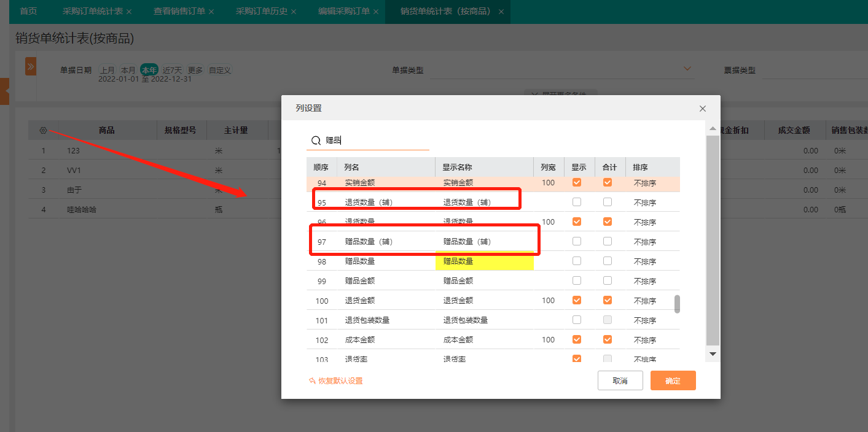Toggle 合计 checkbox for 退货金额 row
The image size is (868, 432).
608,300
